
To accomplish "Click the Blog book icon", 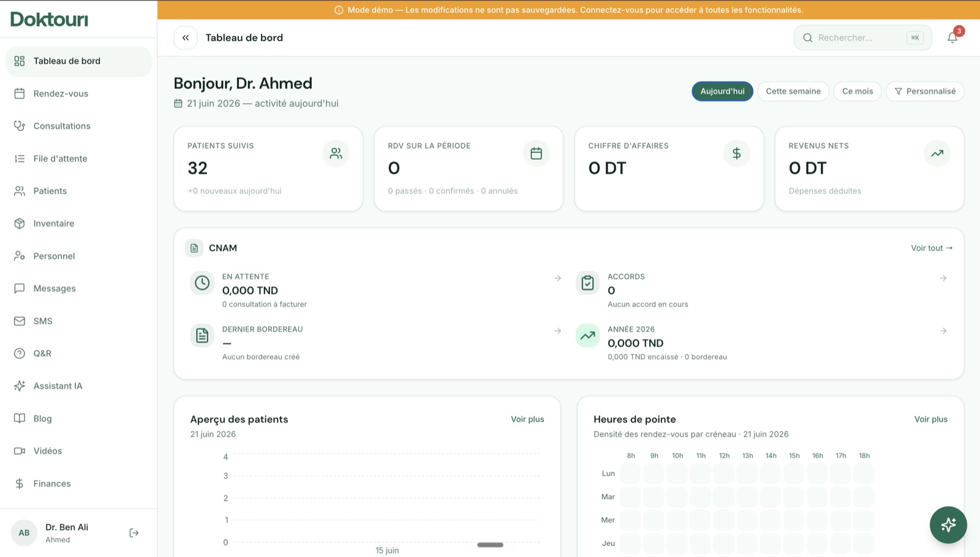I will point(20,418).
